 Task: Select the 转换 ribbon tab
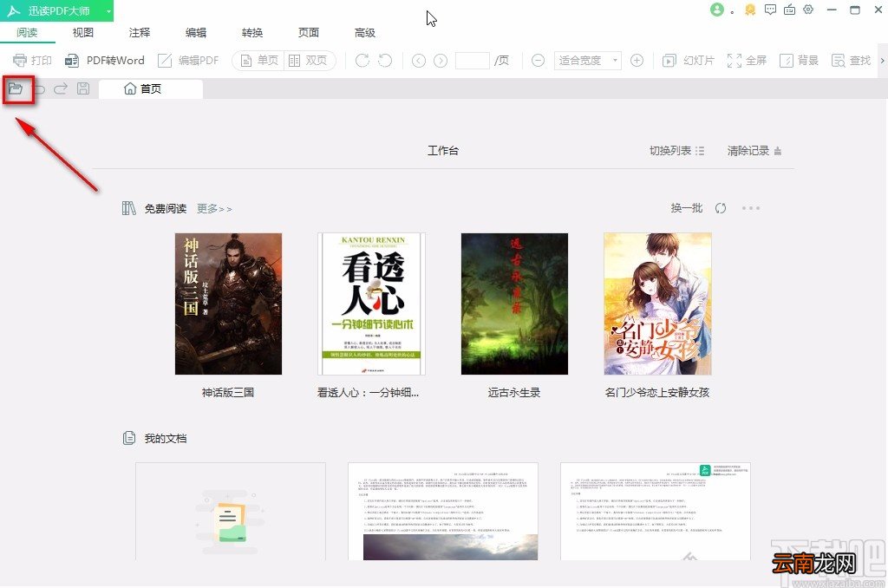[252, 32]
